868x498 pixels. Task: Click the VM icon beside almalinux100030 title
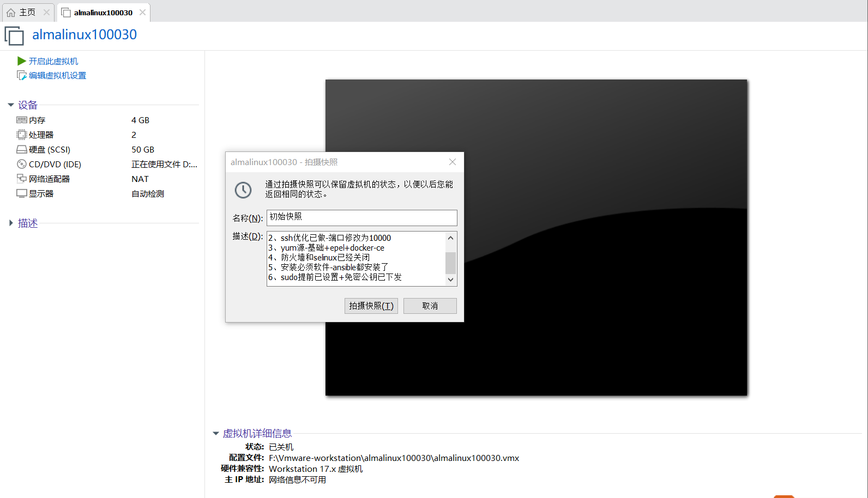pyautogui.click(x=14, y=35)
